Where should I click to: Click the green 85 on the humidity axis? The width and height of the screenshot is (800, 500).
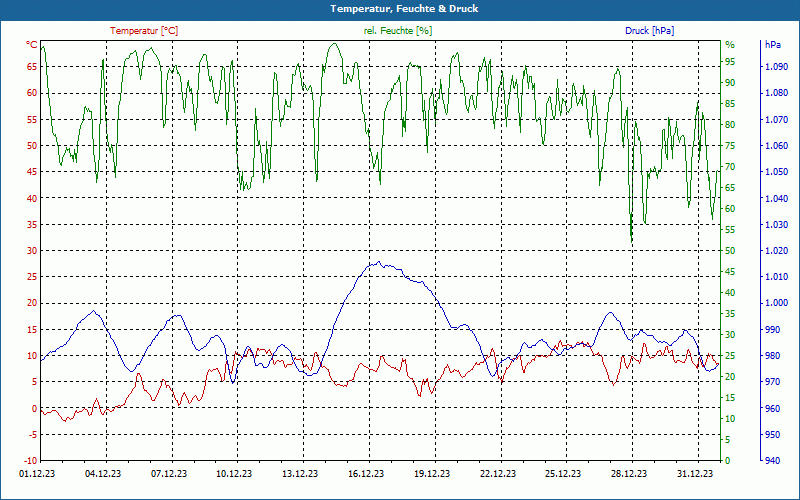coord(730,104)
